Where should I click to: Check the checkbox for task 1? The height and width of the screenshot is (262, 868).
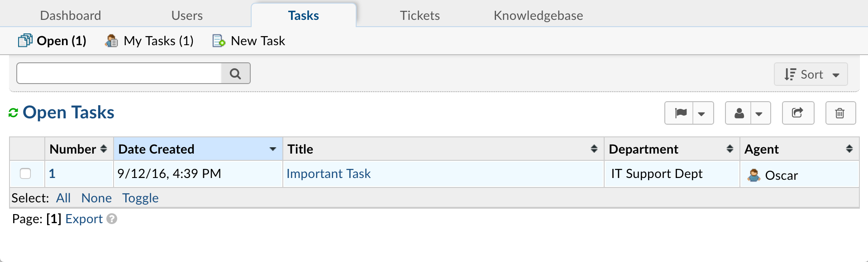pyautogui.click(x=26, y=173)
